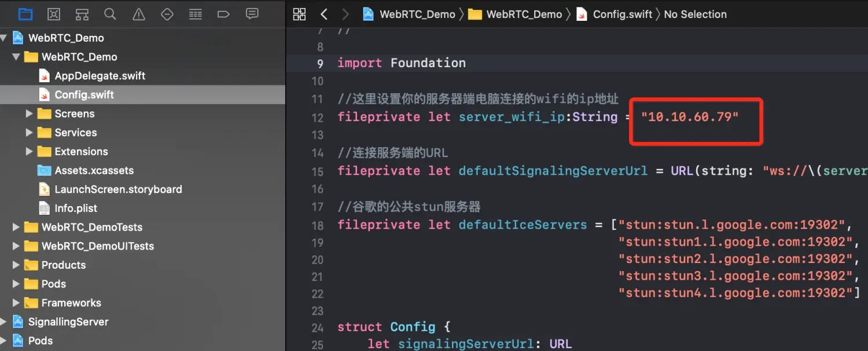The width and height of the screenshot is (868, 351).
Task: Select the Services folder row
Action: tap(142, 133)
